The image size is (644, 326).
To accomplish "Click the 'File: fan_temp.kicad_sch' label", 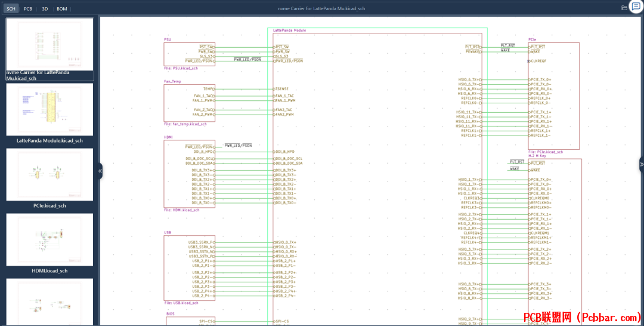I will (185, 124).
